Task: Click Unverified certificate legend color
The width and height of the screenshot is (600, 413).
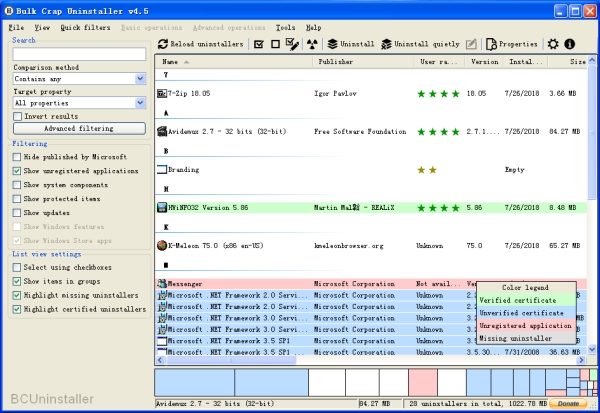Action: pos(527,313)
